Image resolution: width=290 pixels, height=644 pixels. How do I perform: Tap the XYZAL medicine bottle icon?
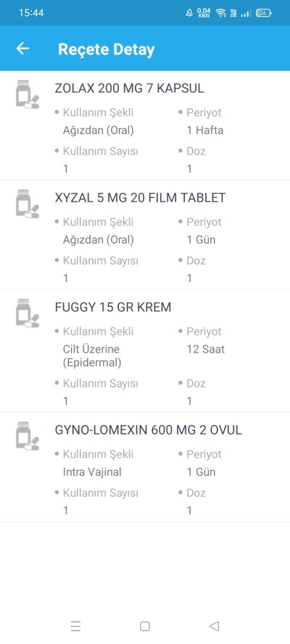(28, 204)
